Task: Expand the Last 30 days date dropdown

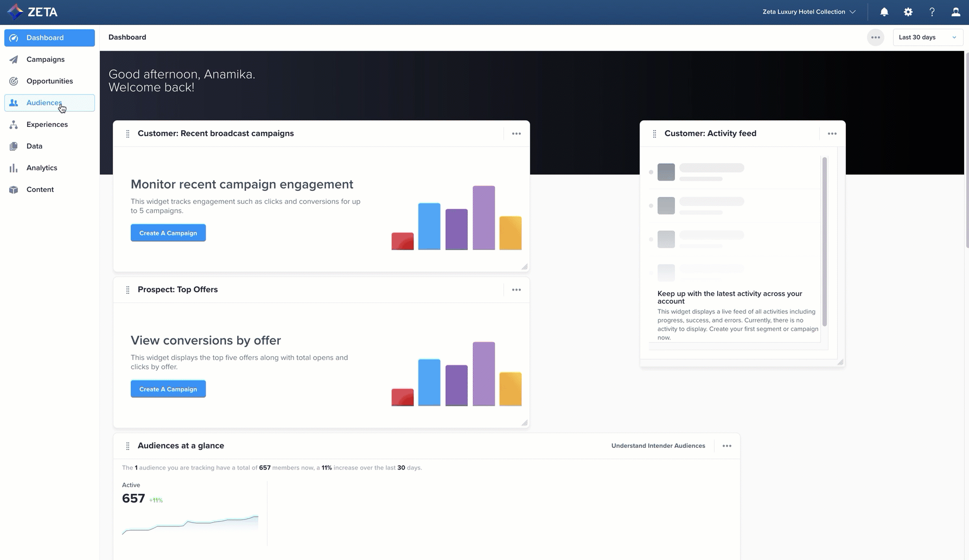Action: (928, 37)
